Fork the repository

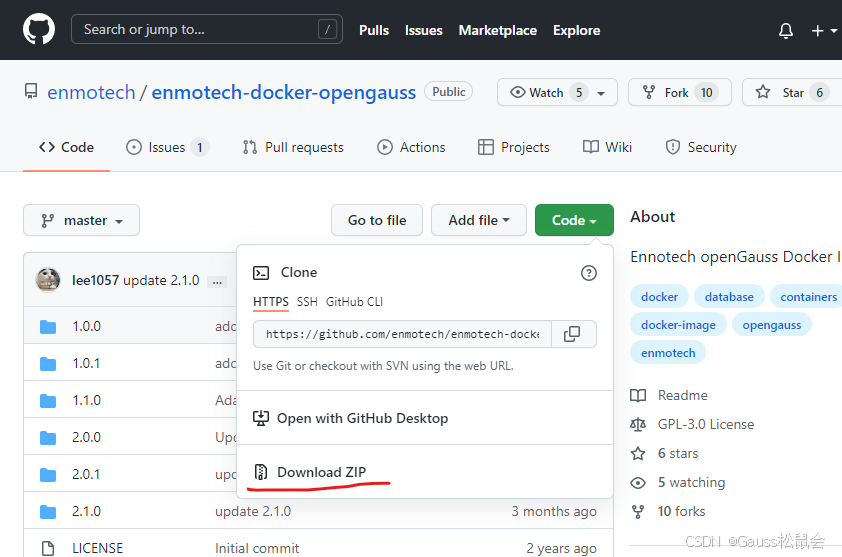coord(679,92)
